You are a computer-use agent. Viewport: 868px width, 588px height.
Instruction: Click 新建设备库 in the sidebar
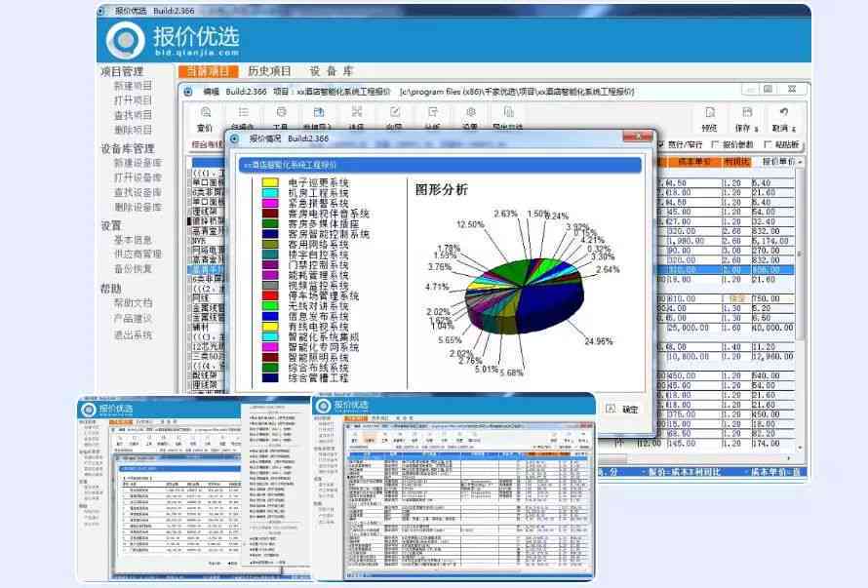click(x=138, y=163)
